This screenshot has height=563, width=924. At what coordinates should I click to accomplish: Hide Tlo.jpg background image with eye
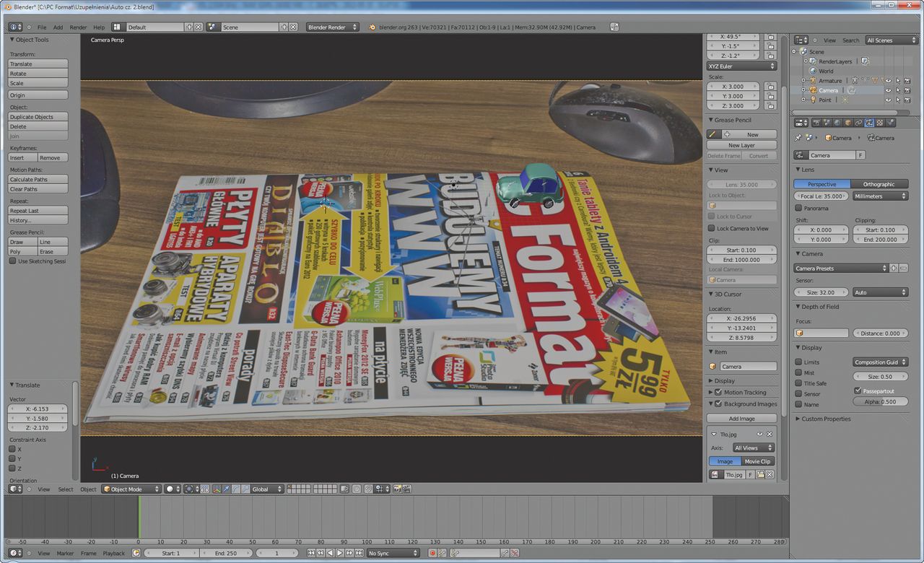[759, 434]
